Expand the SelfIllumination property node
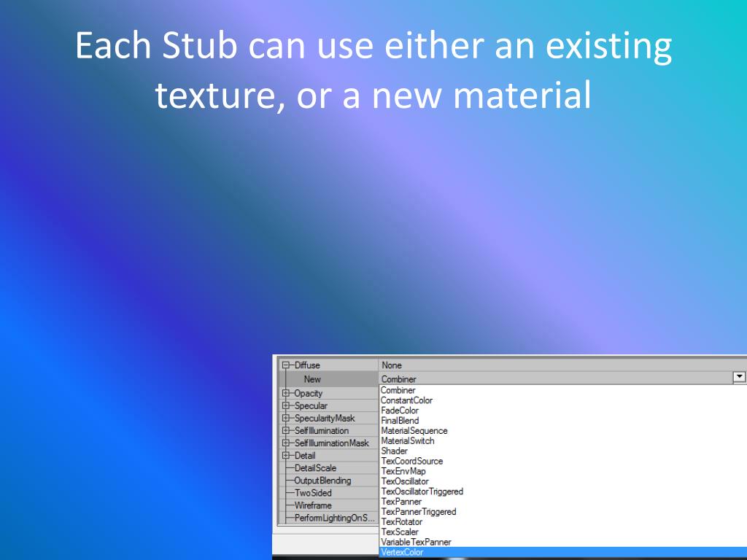The height and width of the screenshot is (560, 747). [286, 430]
